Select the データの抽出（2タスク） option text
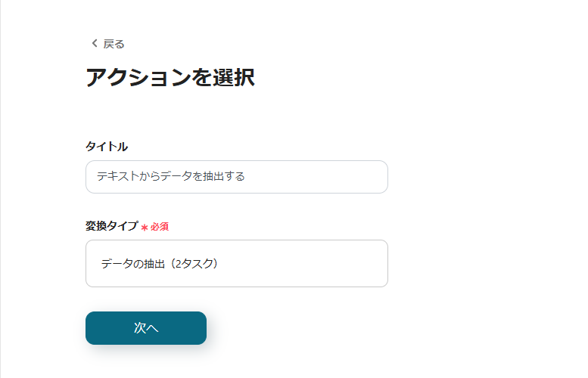 pyautogui.click(x=160, y=264)
